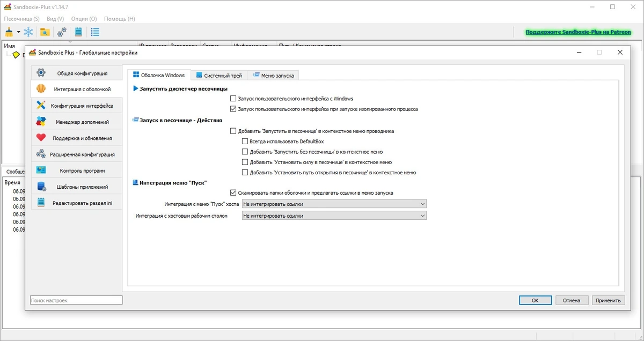Image resolution: width=644 pixels, height=341 pixels.
Task: Click the blue notepad icon in toolbar
Action: pos(79,32)
